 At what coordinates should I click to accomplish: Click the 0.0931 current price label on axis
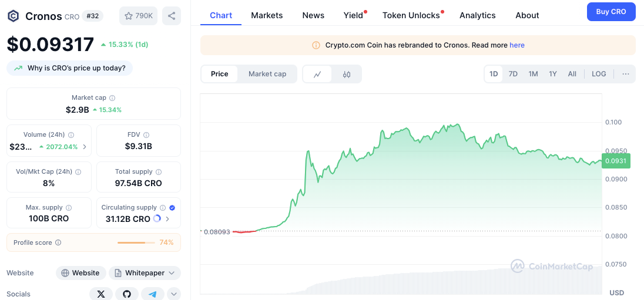point(616,161)
